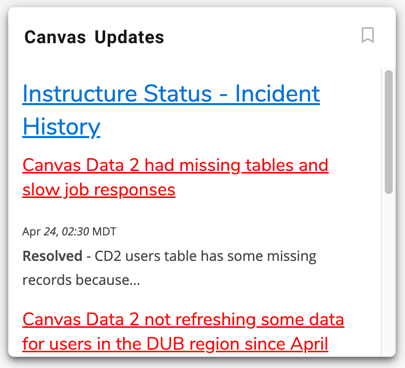
Task: Click the card's vertical scrollbar thumb
Action: click(388, 132)
